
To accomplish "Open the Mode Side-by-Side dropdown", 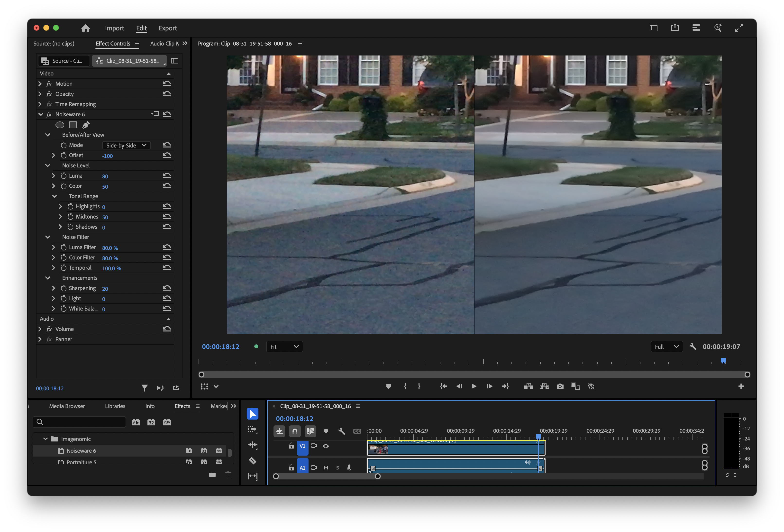I will [x=126, y=145].
